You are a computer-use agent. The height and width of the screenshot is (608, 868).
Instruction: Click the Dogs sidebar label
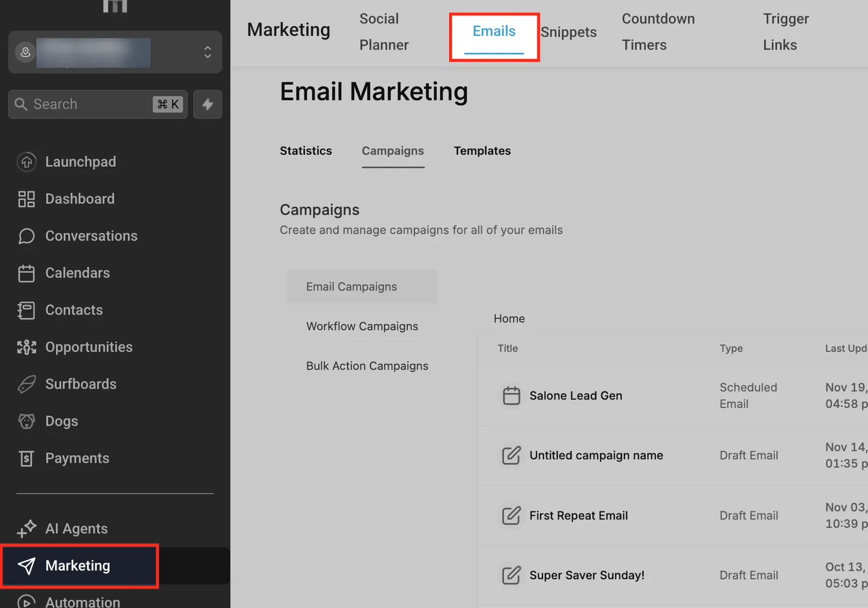[61, 421]
